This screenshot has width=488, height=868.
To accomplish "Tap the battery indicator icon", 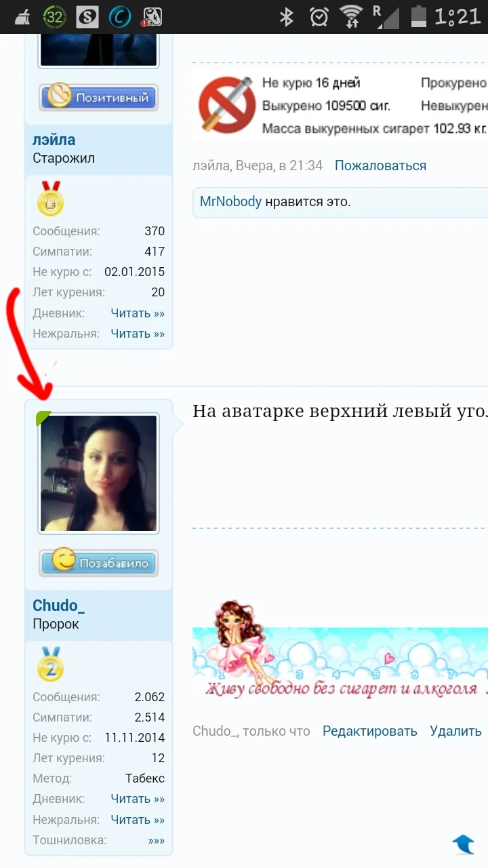I will [x=420, y=16].
